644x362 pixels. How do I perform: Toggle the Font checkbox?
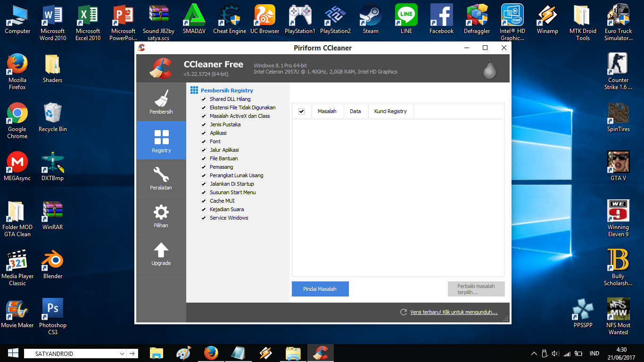pos(204,141)
